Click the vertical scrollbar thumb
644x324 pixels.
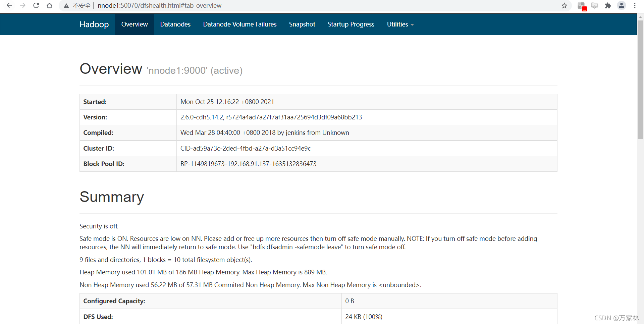tap(640, 80)
